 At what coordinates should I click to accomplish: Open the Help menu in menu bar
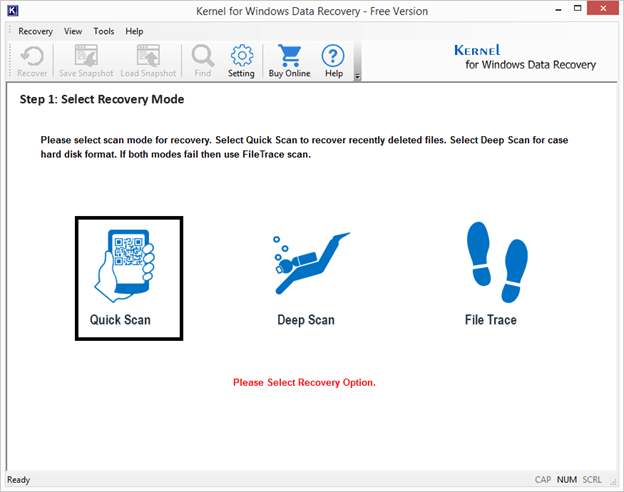[134, 31]
